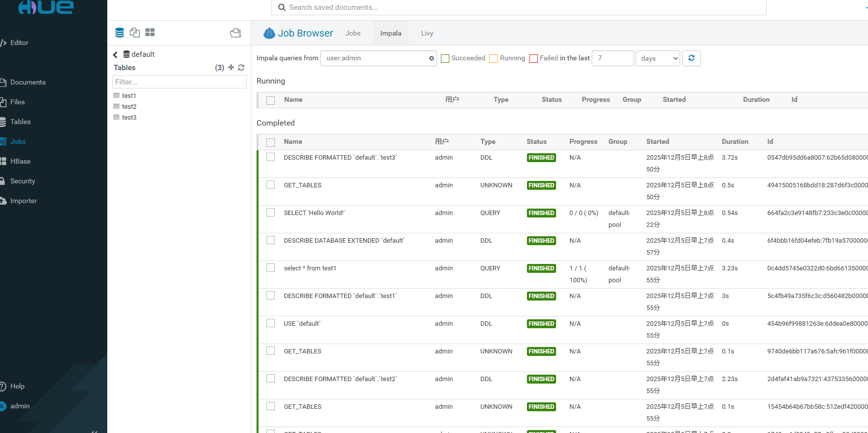Open select * from test1 query

point(310,268)
